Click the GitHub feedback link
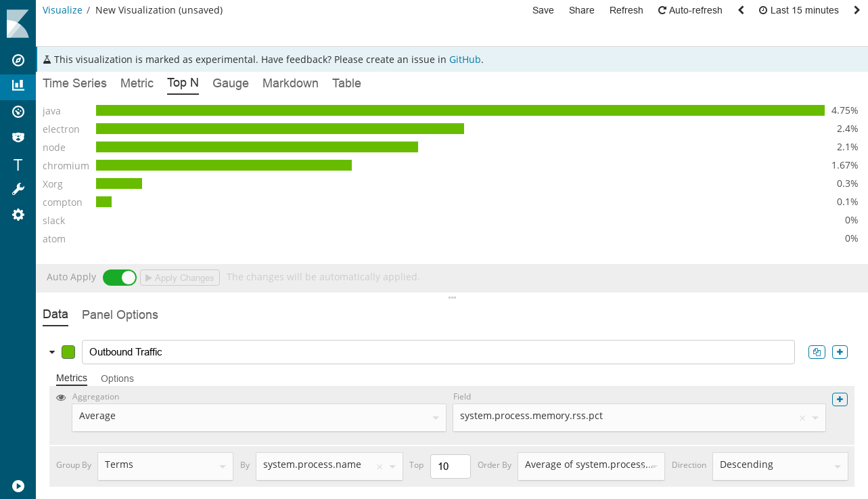Image resolution: width=868 pixels, height=499 pixels. coord(465,60)
